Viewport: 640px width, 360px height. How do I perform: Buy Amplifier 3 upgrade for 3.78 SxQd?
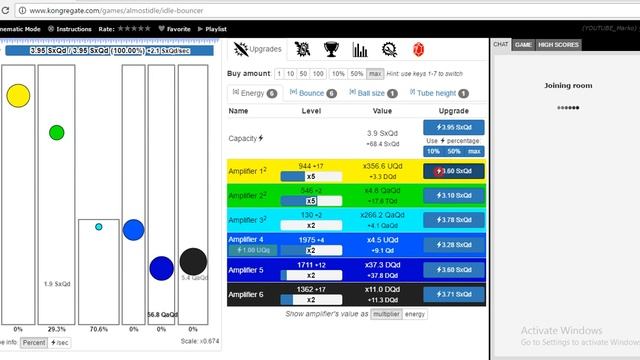tap(453, 220)
